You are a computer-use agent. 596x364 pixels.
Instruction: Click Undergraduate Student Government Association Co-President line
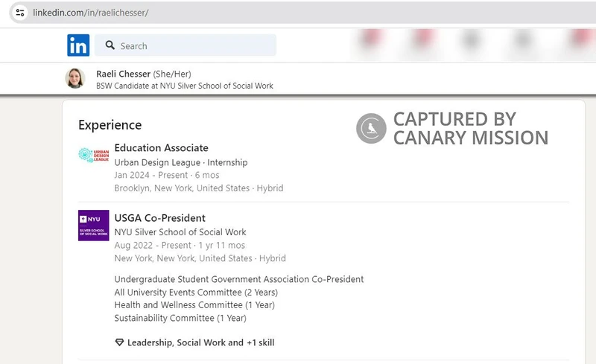[239, 279]
